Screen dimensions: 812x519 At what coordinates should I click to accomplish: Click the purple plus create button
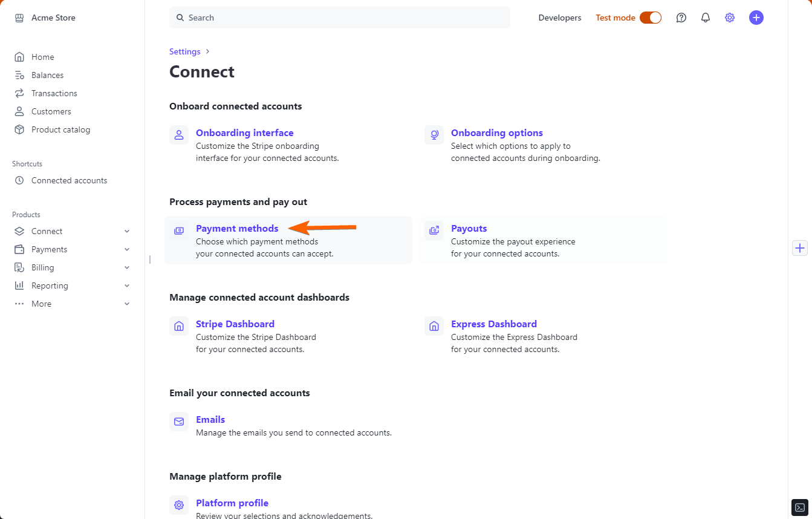pos(756,18)
